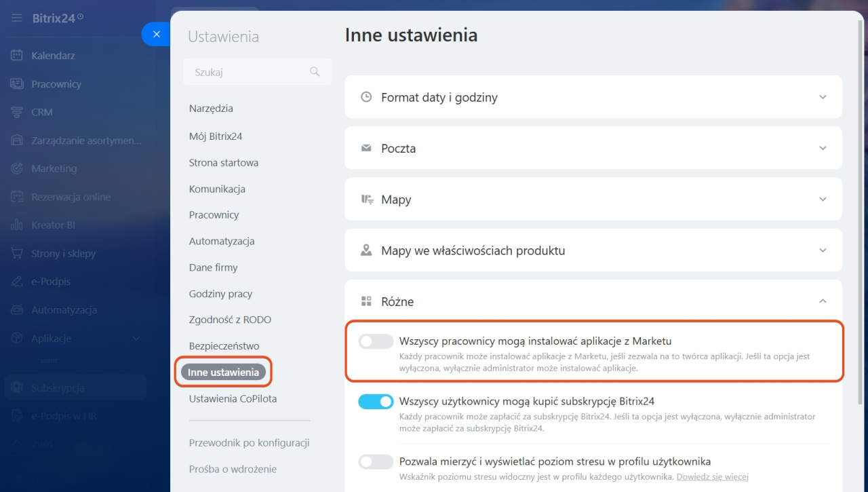Click the Pracownicy sidebar icon

17,84
